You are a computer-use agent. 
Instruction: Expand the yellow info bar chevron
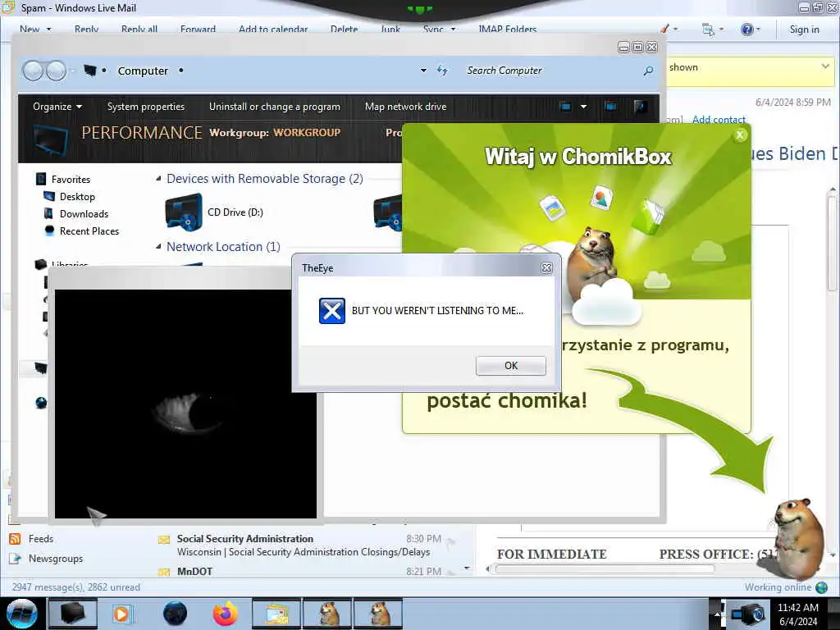tap(825, 66)
